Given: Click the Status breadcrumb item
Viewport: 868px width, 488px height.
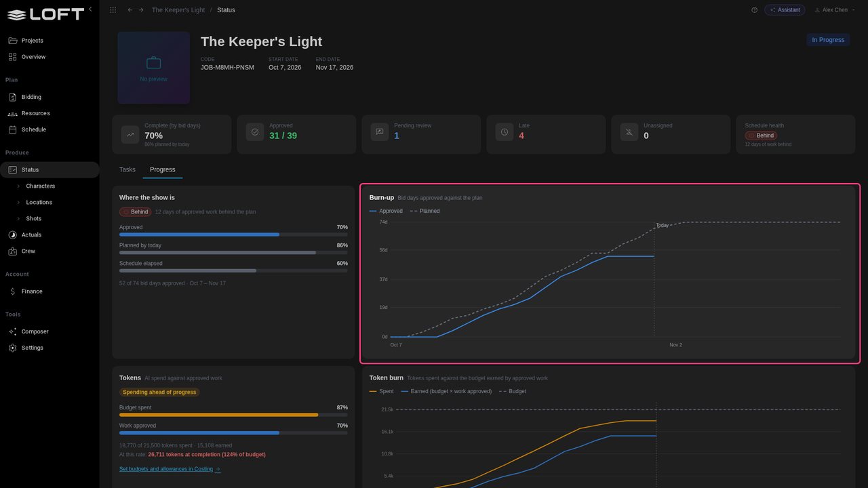Looking at the screenshot, I should pyautogui.click(x=226, y=10).
